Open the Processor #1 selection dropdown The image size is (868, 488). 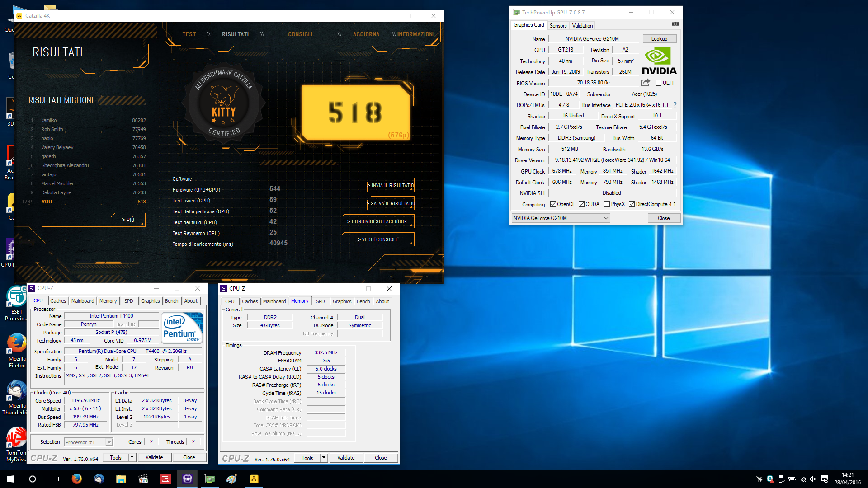point(88,442)
